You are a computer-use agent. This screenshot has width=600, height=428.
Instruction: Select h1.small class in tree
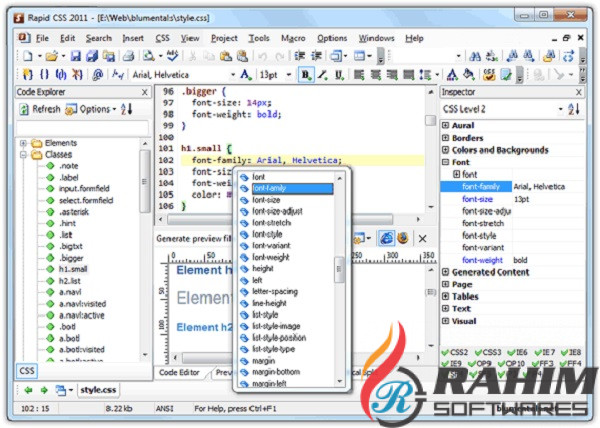click(73, 269)
